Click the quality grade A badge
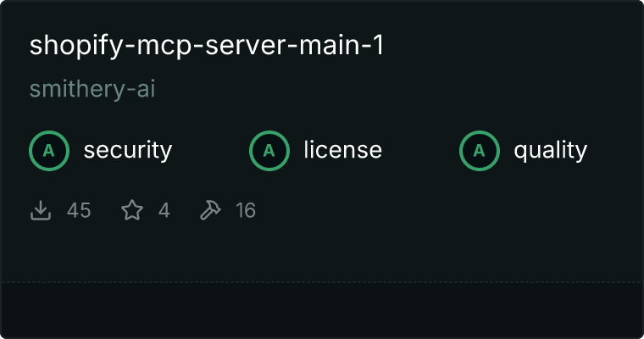644x339 pixels. (x=480, y=151)
